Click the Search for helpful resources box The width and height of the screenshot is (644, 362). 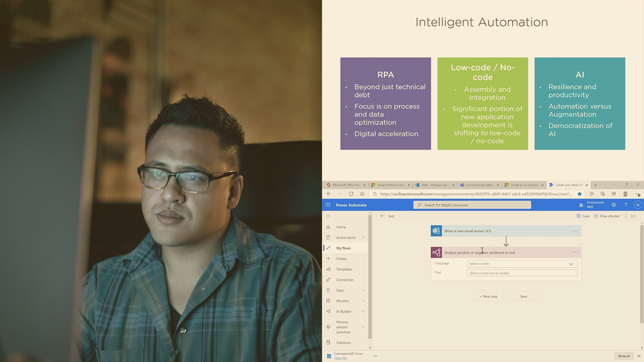pos(472,205)
